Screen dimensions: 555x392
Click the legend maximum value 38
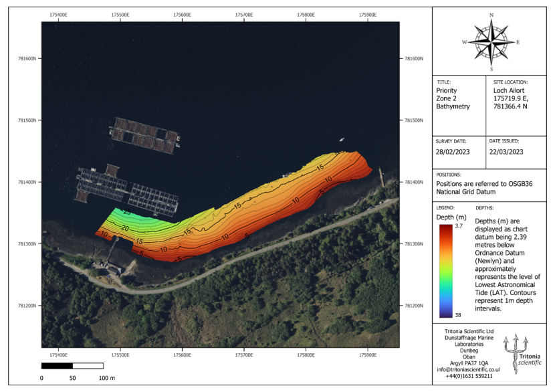pyautogui.click(x=457, y=315)
